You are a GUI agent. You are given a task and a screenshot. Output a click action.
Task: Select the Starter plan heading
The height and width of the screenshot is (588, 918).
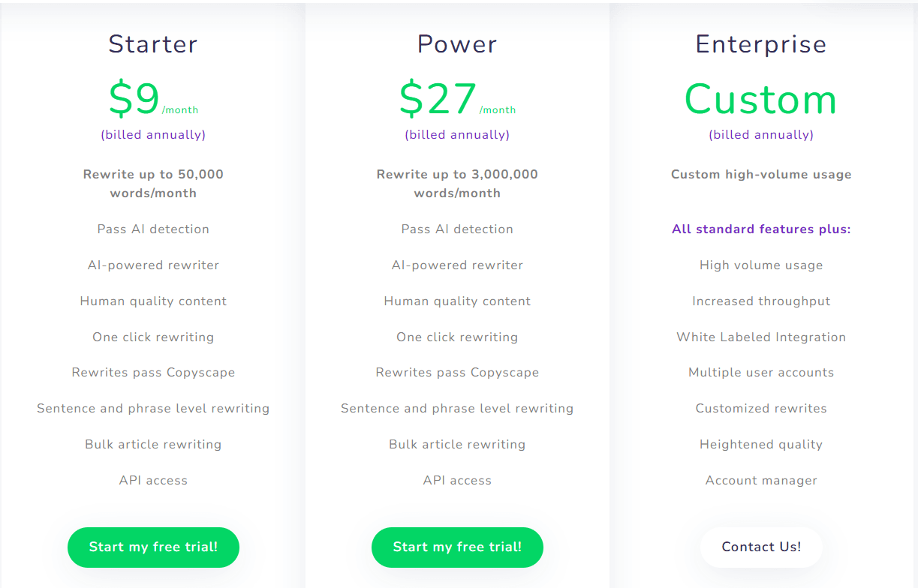[x=153, y=44]
